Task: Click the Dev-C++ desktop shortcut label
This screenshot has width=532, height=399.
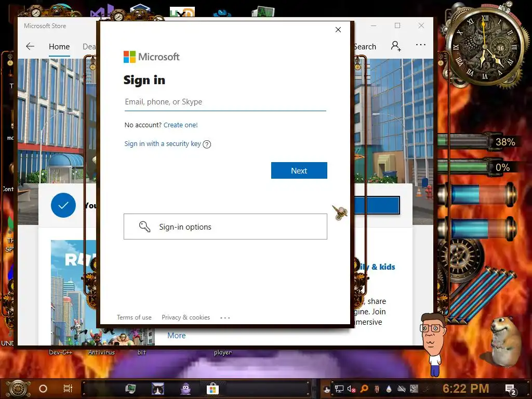Action: pyautogui.click(x=60, y=353)
